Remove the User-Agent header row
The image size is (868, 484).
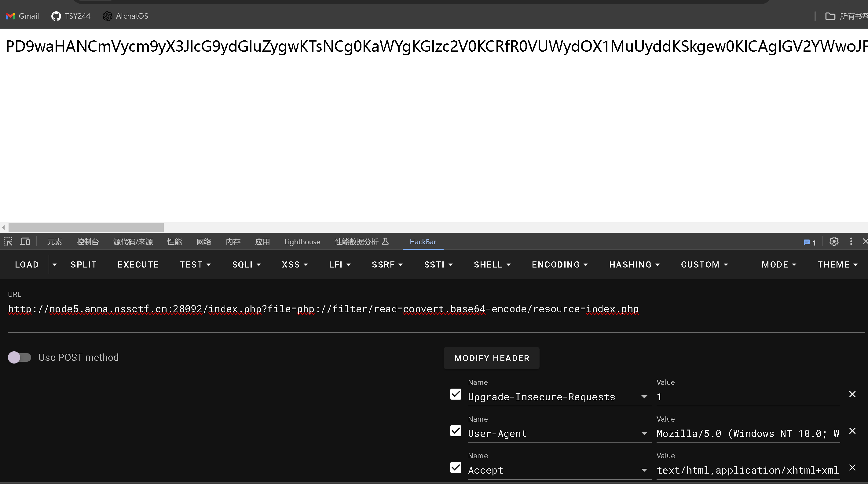(852, 431)
